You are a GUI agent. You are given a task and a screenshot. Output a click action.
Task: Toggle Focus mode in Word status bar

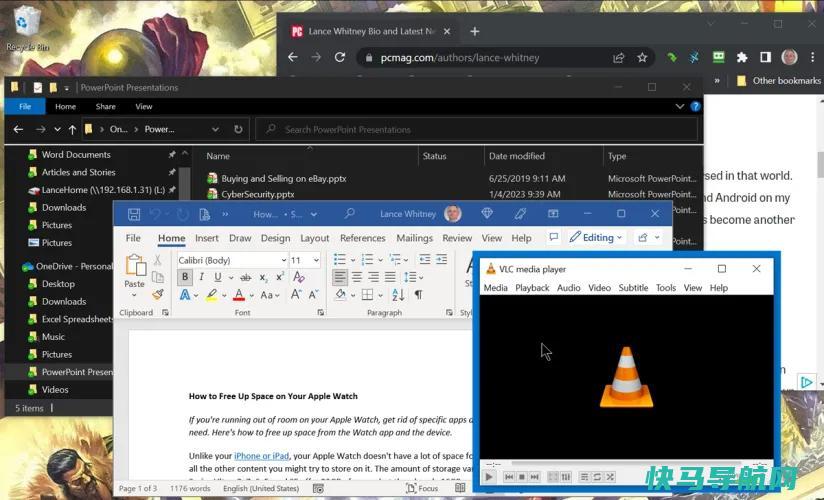coord(422,488)
